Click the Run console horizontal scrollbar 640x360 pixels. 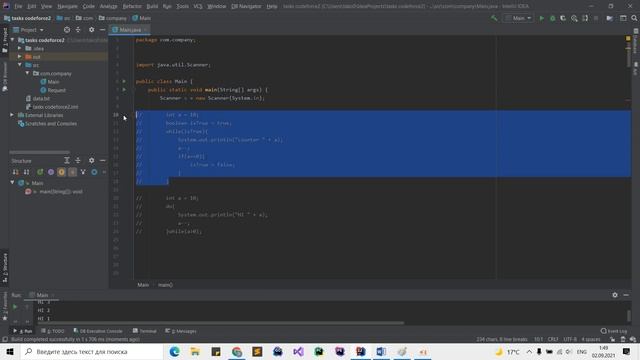pos(220,322)
